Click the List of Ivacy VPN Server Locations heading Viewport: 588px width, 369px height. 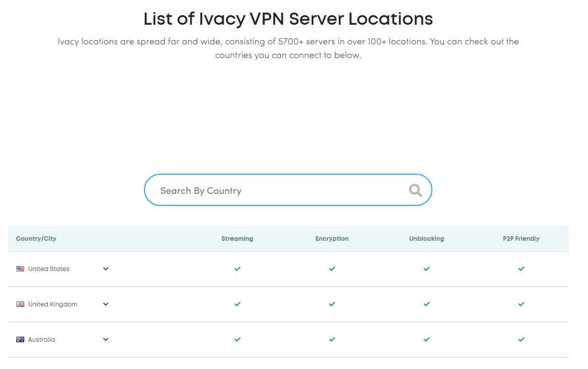click(x=288, y=19)
